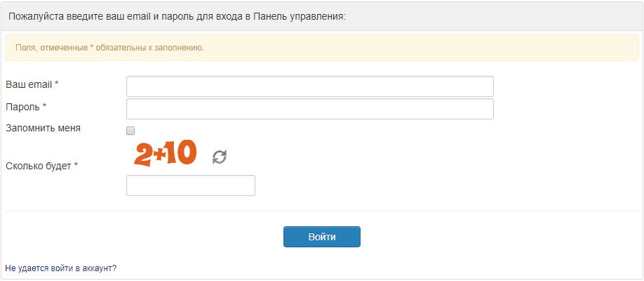
Task: Focus the "Ваш email" input field
Action: [309, 86]
